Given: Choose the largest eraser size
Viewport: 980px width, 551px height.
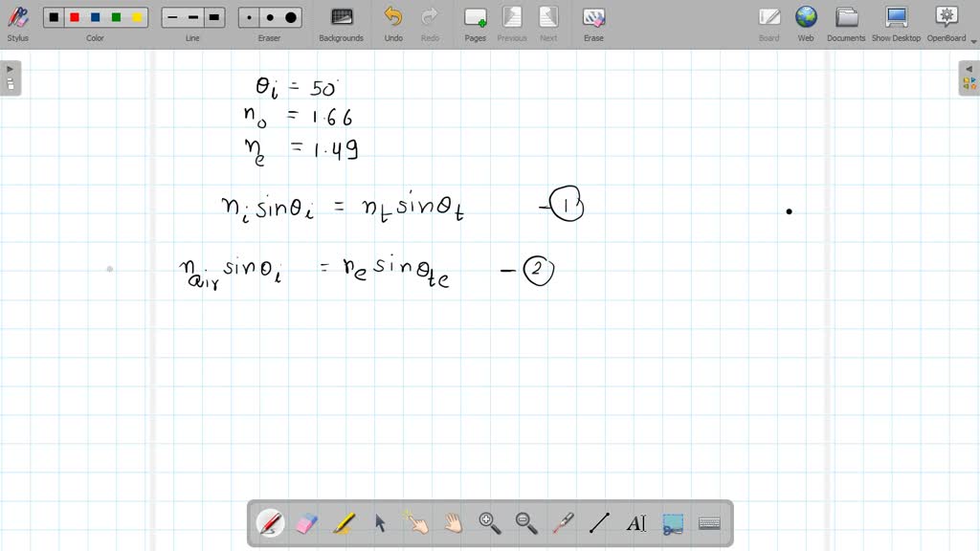Looking at the screenshot, I should coord(290,16).
